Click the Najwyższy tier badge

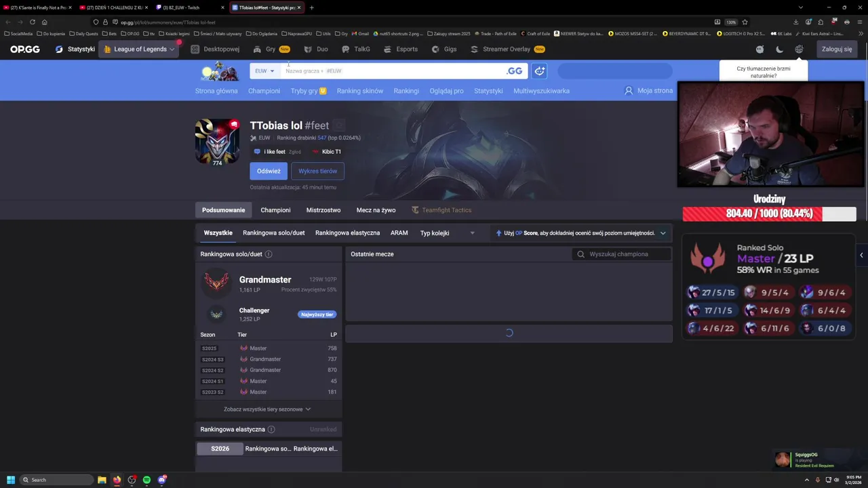(317, 314)
